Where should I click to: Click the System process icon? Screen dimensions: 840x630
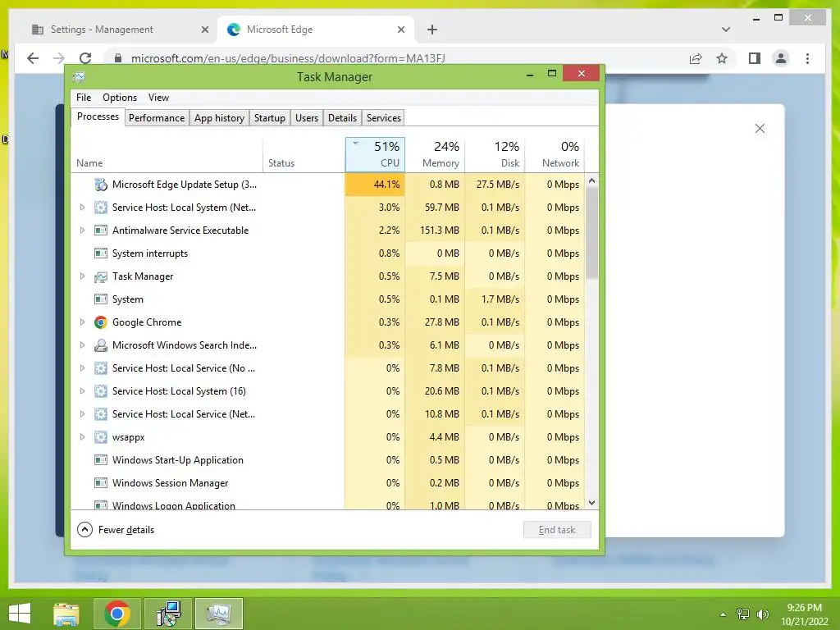point(101,299)
